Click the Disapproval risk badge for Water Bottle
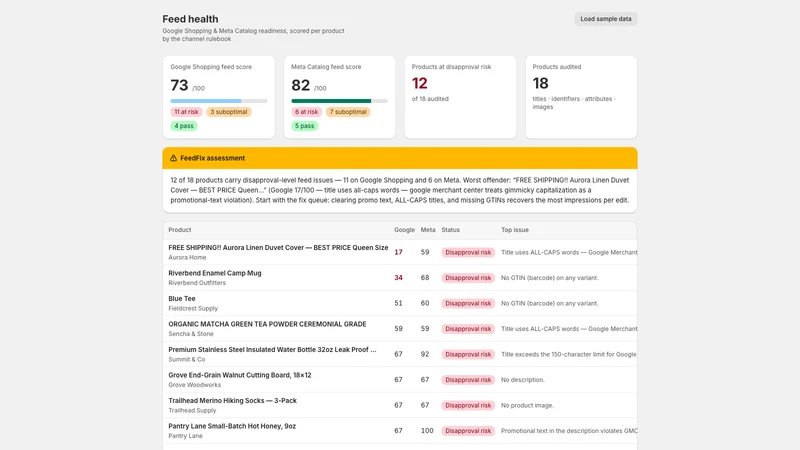800x450 pixels. point(468,355)
